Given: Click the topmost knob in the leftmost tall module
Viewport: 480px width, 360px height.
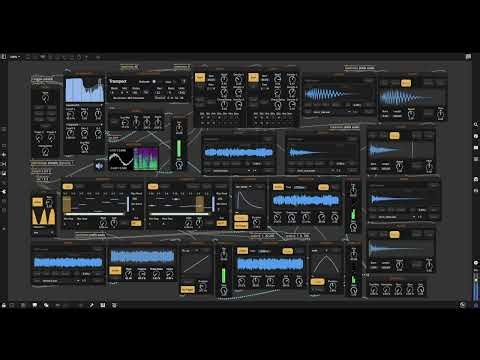Looking at the screenshot, I should (45, 98).
